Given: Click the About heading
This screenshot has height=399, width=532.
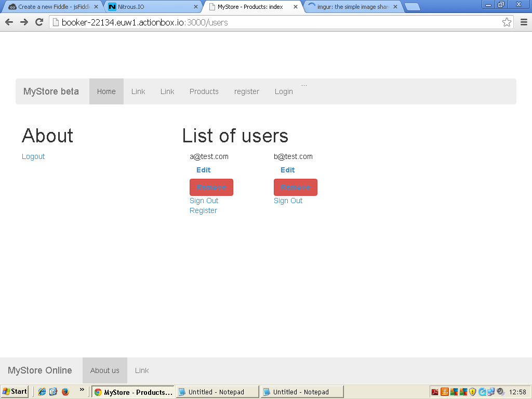Looking at the screenshot, I should (47, 136).
